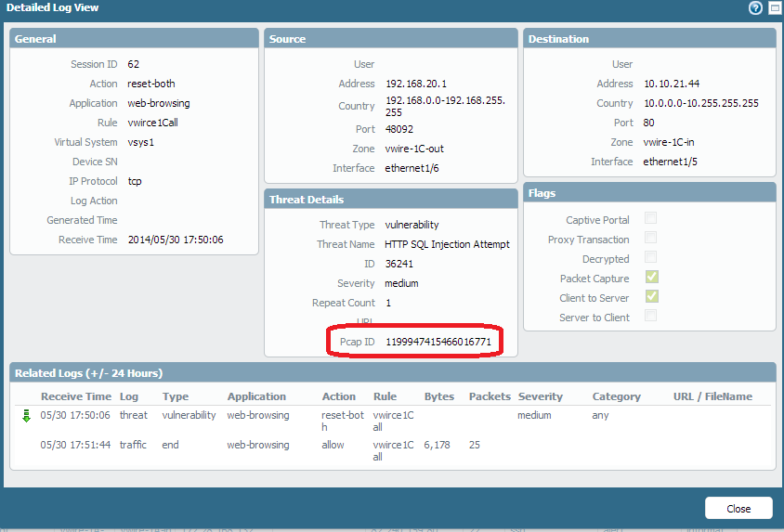This screenshot has height=532, width=784.
Task: Click source zone vwire-1C-out
Action: pyautogui.click(x=414, y=149)
